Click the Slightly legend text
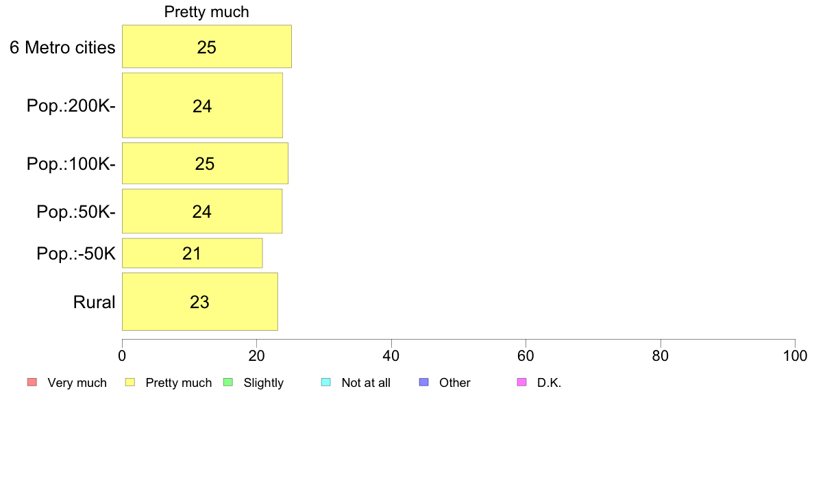The width and height of the screenshot is (814, 504). coord(264,383)
